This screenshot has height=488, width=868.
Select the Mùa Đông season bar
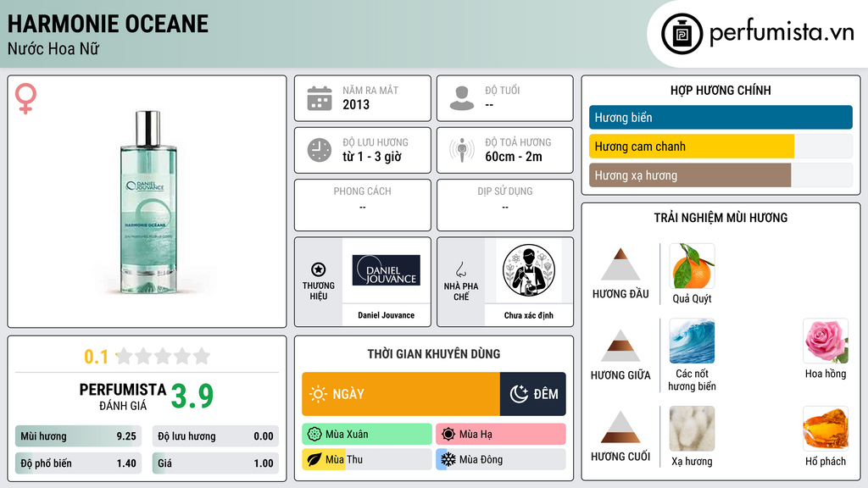(501, 459)
